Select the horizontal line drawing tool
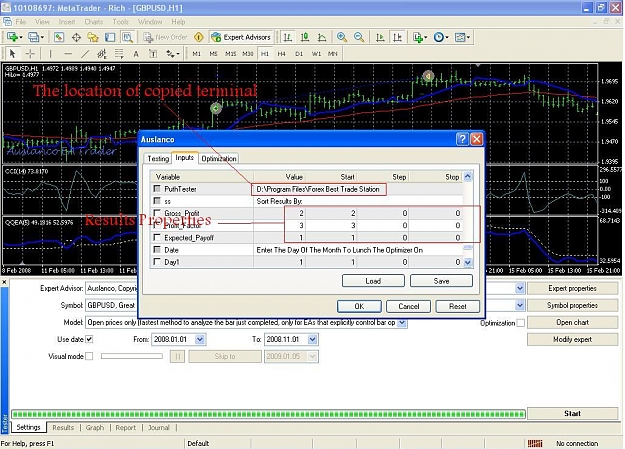This screenshot has width=625, height=449. 68,53
